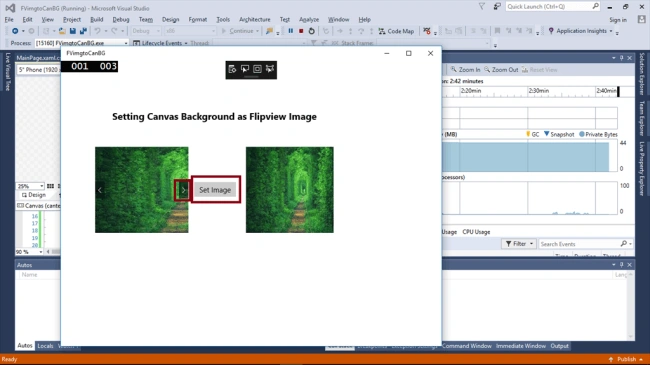Image resolution: width=650 pixels, height=365 pixels.
Task: Close the Diagnostic Tools panel
Action: click(x=629, y=58)
